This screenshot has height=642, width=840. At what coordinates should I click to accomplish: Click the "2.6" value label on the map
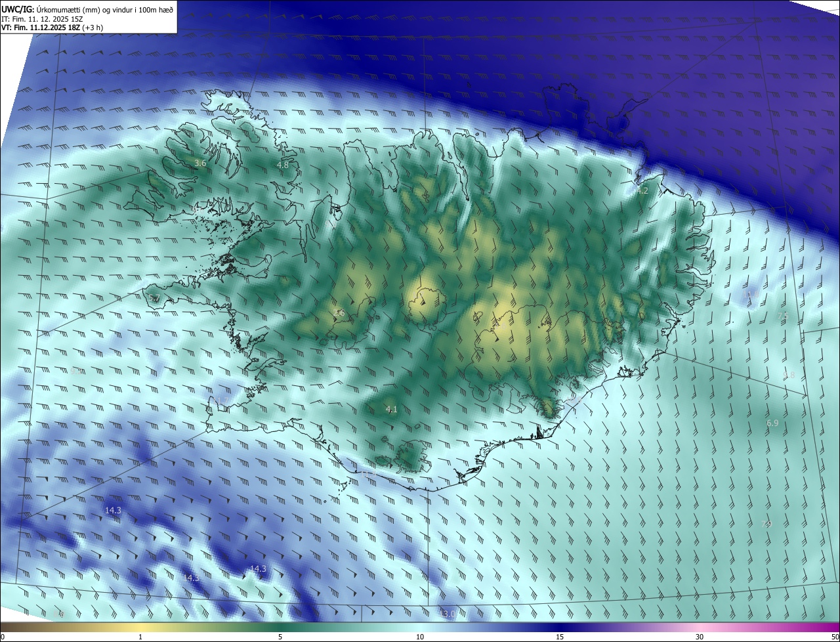coord(339,313)
